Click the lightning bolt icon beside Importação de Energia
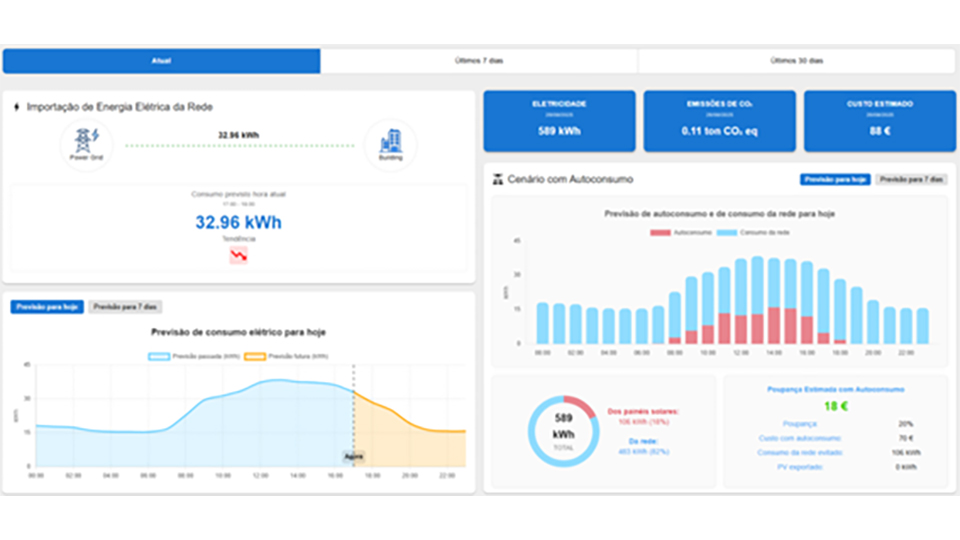This screenshot has width=960, height=540. (18, 107)
